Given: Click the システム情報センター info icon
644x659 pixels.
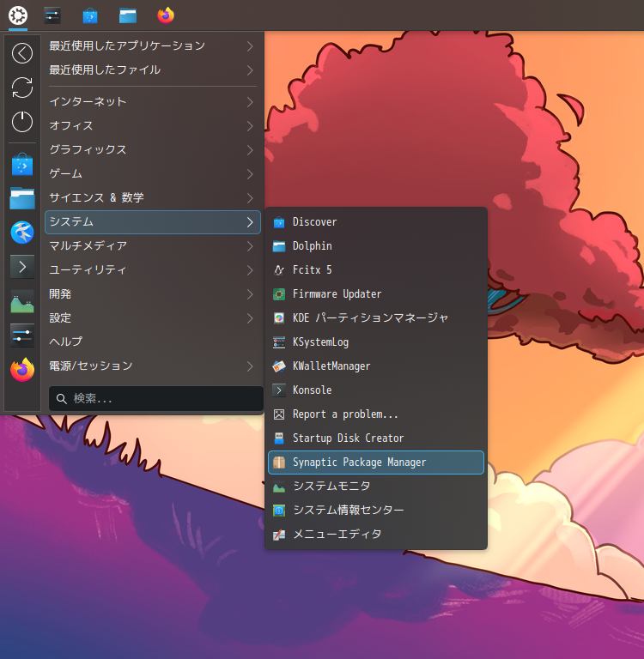Looking at the screenshot, I should tap(279, 511).
